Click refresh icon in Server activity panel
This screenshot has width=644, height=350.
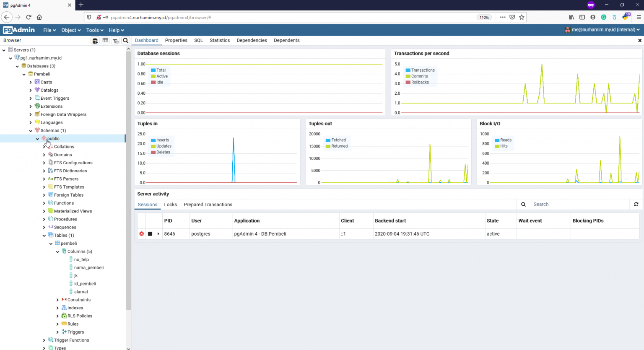tap(636, 204)
